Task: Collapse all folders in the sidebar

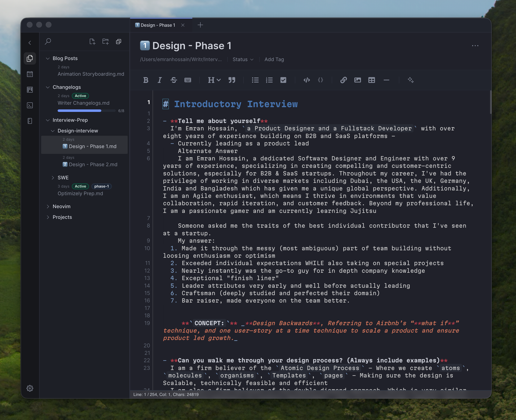Action: [119, 42]
